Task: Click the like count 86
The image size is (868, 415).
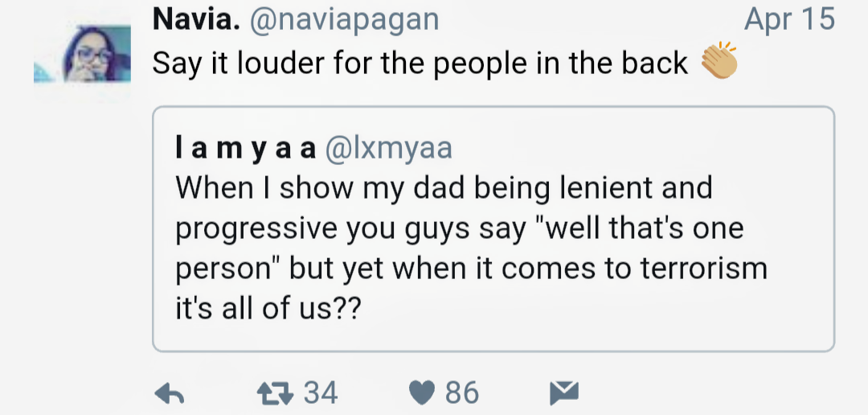Action: coord(462,393)
